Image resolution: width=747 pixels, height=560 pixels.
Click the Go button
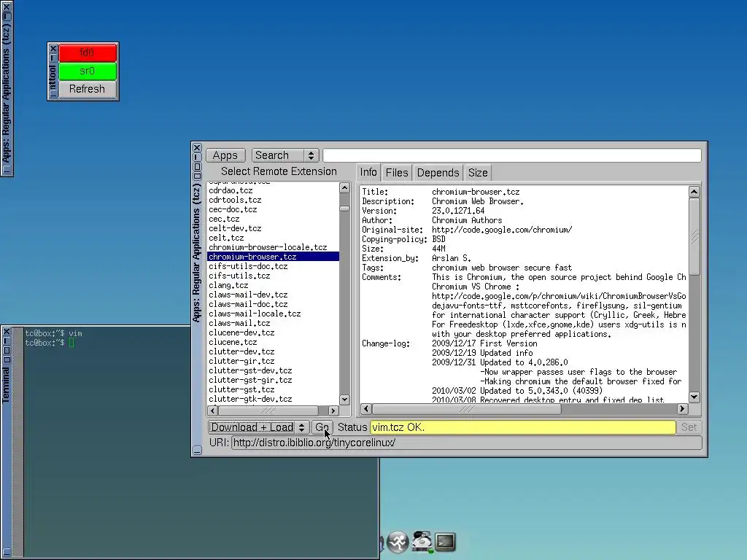(x=322, y=427)
